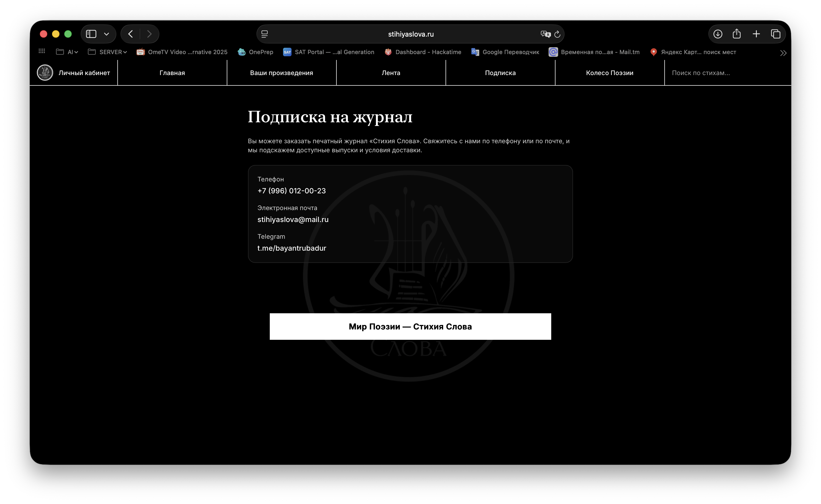Go forward with the forward arrow
The height and width of the screenshot is (504, 821).
(149, 34)
